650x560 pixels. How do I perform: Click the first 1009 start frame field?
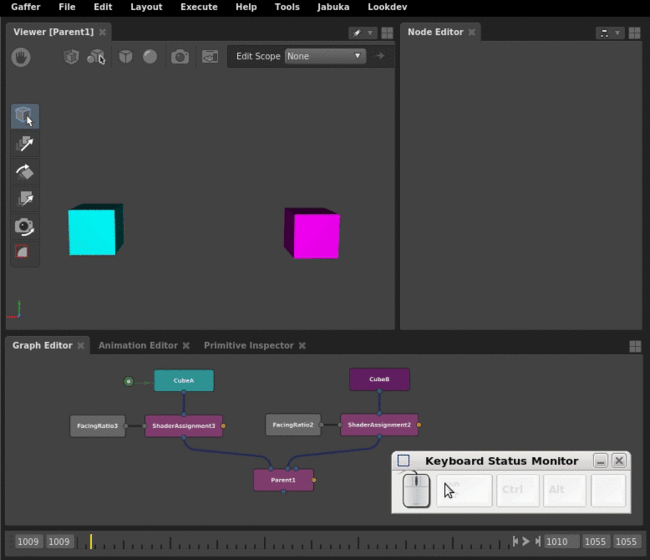click(28, 541)
